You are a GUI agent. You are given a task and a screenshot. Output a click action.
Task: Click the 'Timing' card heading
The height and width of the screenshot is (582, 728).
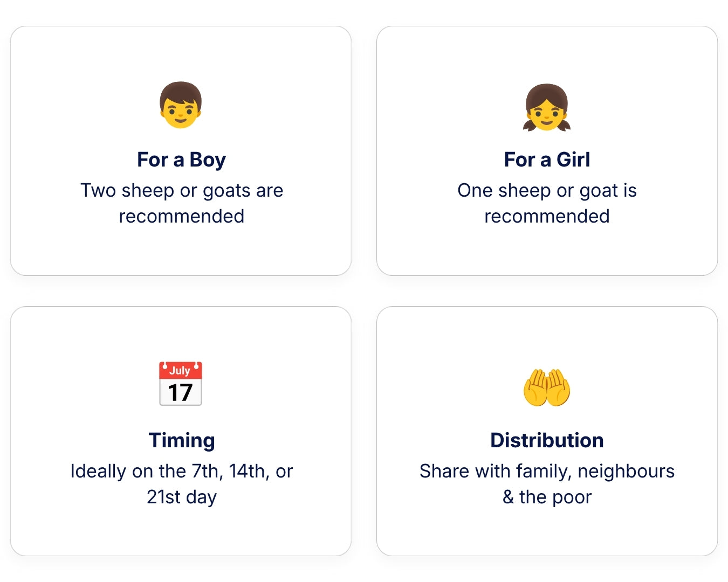[x=182, y=441]
